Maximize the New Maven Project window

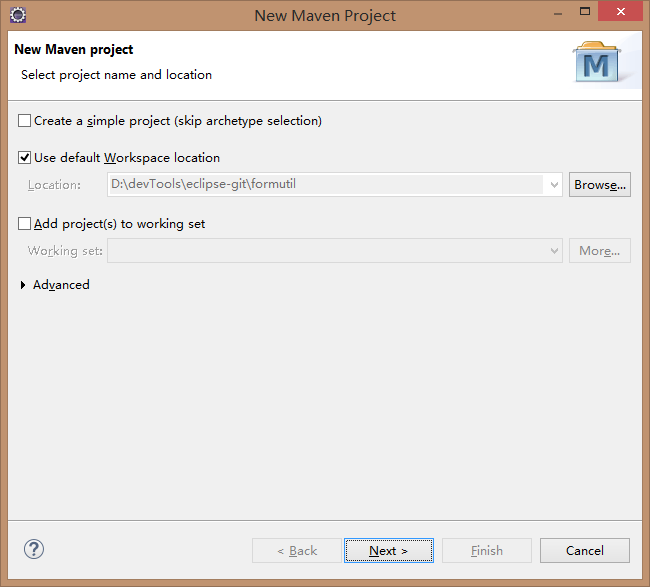585,12
